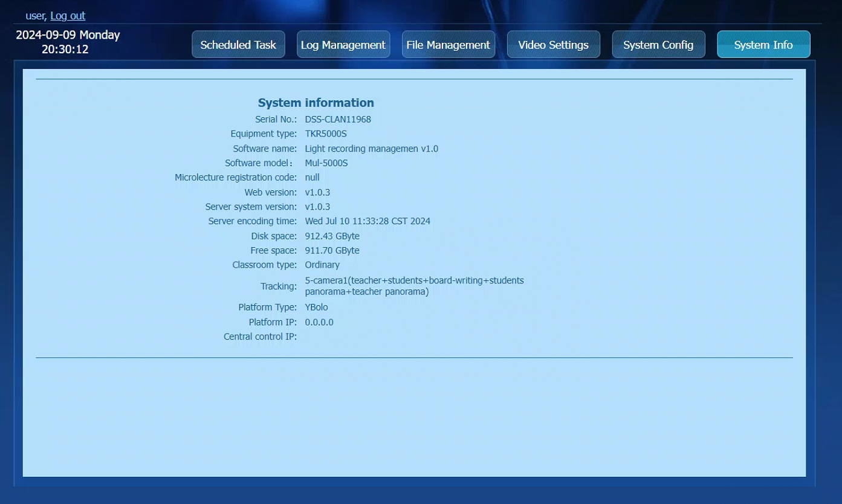This screenshot has height=504, width=842.
Task: Click the Server encoding time label
Action: tap(253, 221)
